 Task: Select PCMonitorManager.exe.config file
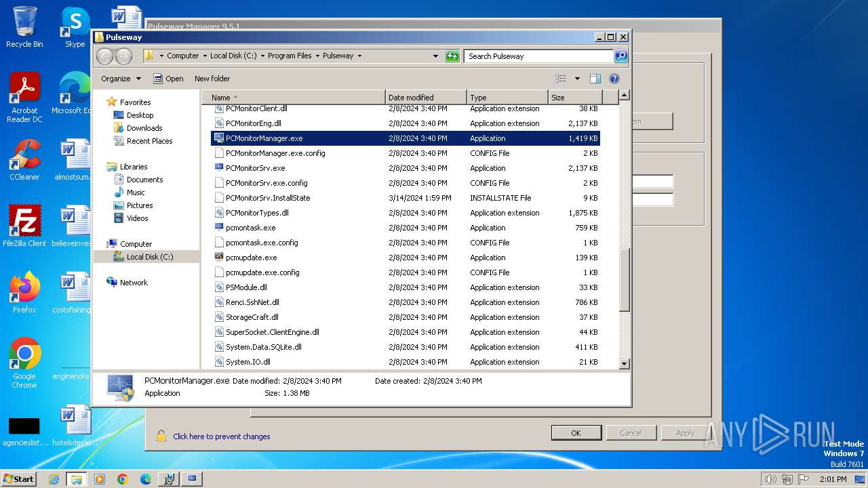(x=406, y=153)
